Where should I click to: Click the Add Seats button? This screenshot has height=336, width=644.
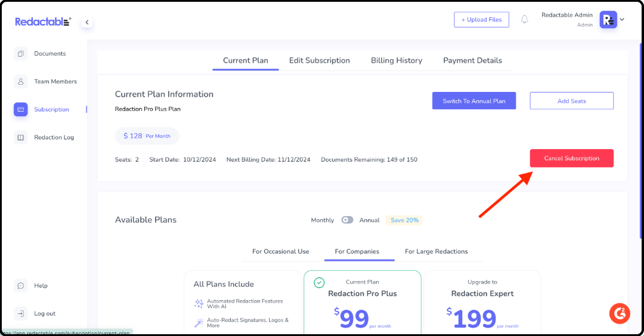click(572, 101)
